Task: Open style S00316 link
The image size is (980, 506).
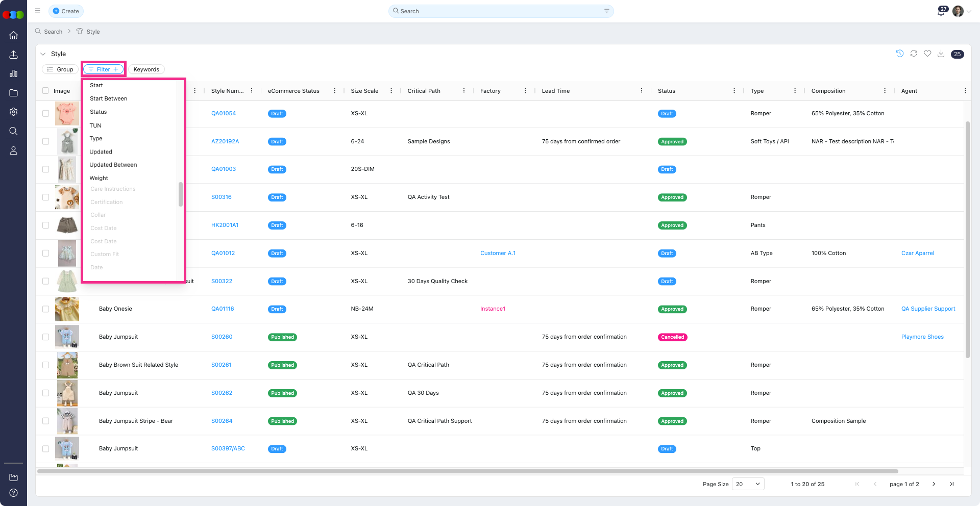Action: tap(221, 197)
